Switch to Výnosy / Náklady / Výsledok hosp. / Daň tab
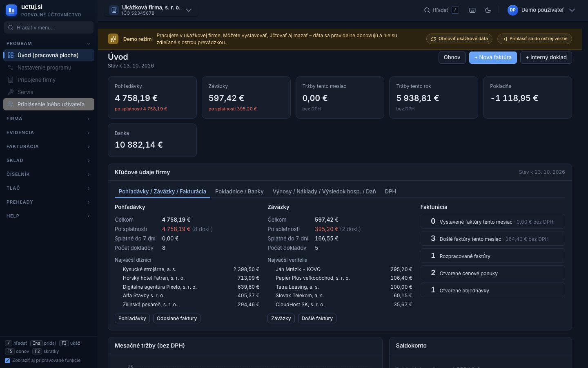This screenshot has height=368, width=588. (x=324, y=191)
